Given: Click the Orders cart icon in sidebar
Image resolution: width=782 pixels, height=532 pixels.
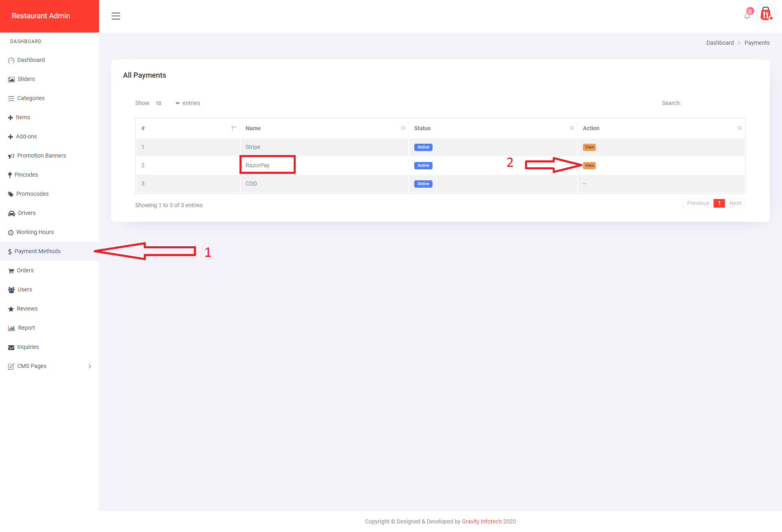Looking at the screenshot, I should click(x=11, y=271).
